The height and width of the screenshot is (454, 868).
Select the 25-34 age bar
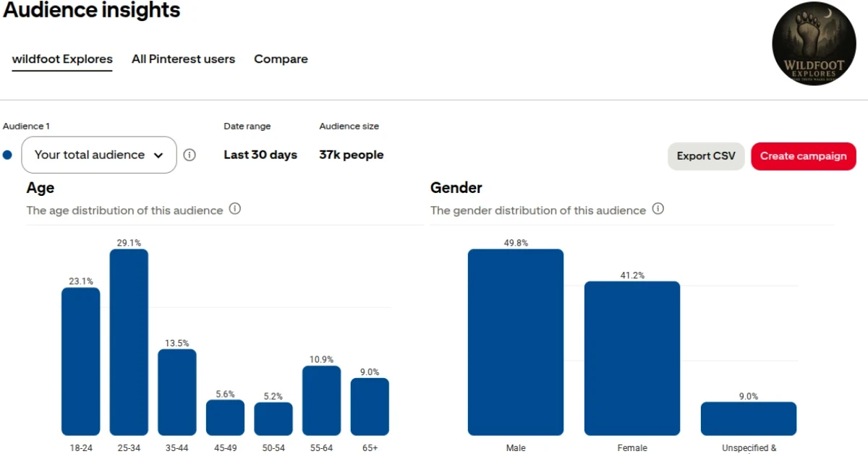coord(129,342)
